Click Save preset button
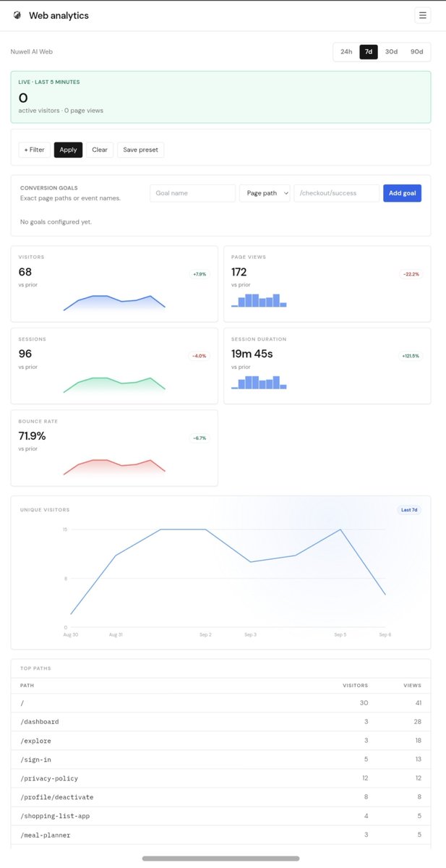This screenshot has width=446, height=868. (x=141, y=150)
